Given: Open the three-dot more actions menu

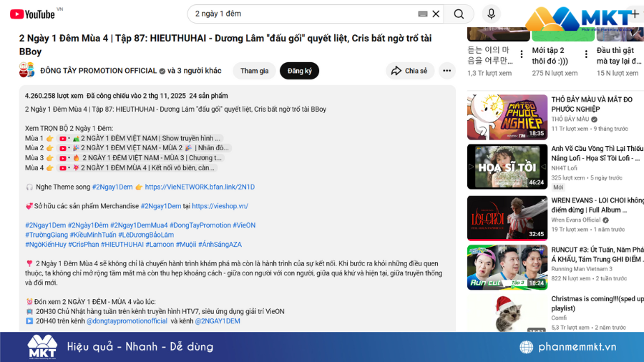Looking at the screenshot, I should [447, 71].
